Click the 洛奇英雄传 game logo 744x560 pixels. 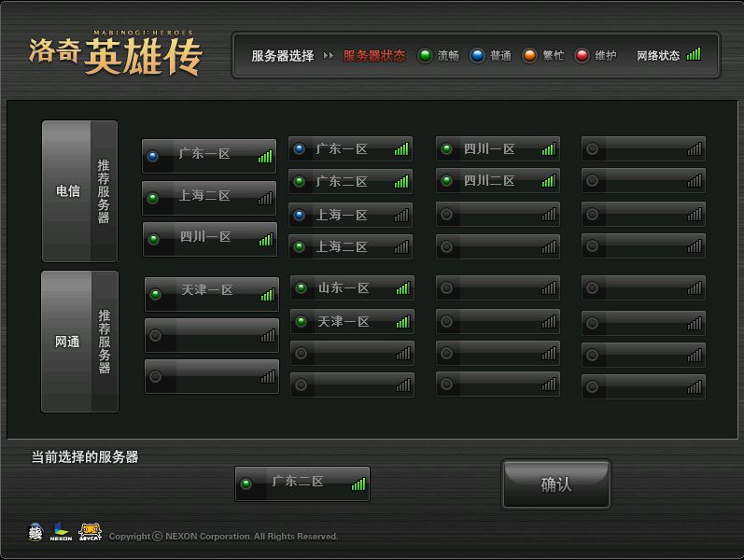117,55
